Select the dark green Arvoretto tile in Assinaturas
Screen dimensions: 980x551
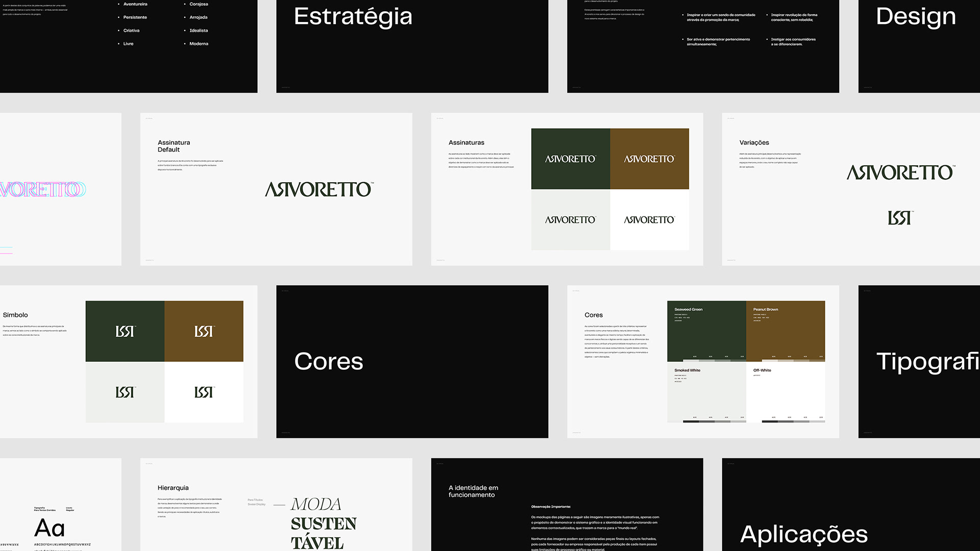point(571,159)
